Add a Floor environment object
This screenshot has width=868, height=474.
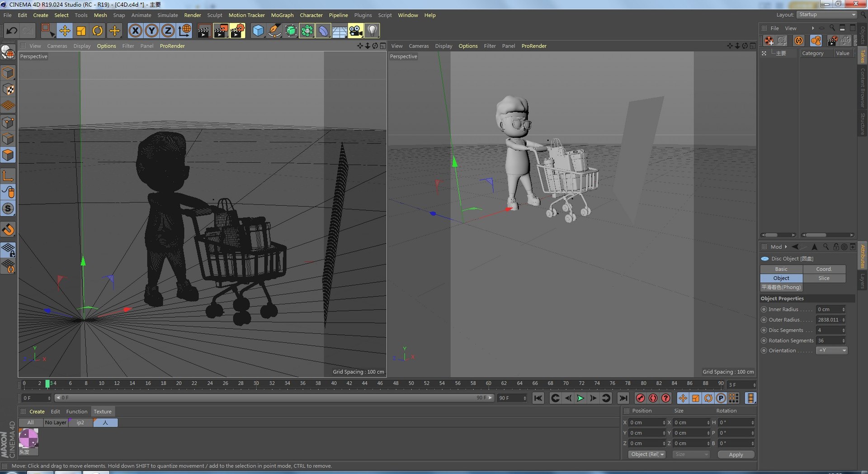pyautogui.click(x=340, y=31)
